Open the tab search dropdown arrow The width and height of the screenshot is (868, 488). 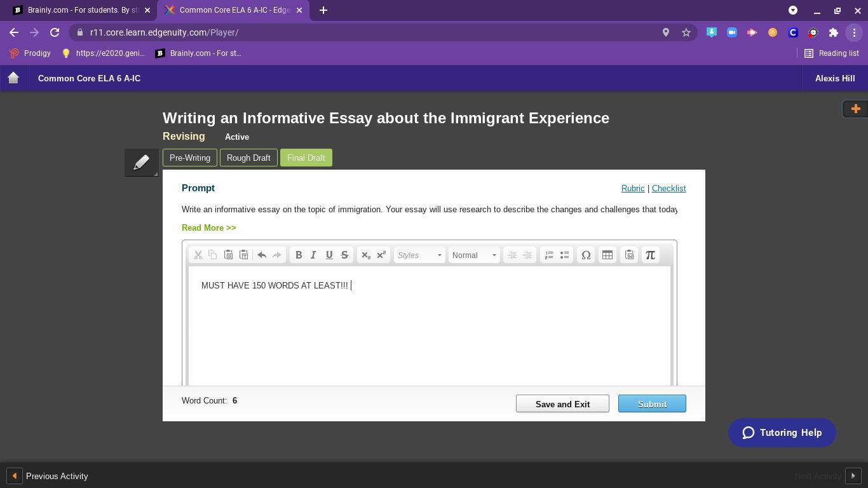tap(793, 10)
